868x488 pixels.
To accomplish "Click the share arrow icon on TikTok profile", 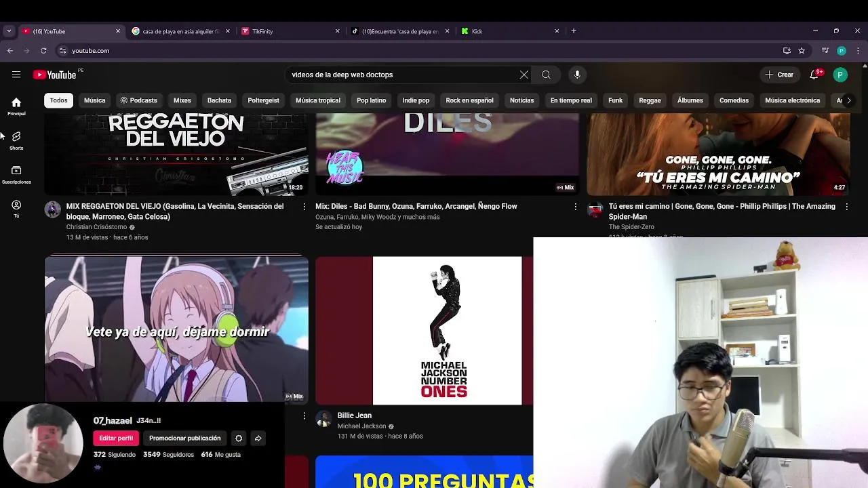I will tap(258, 439).
